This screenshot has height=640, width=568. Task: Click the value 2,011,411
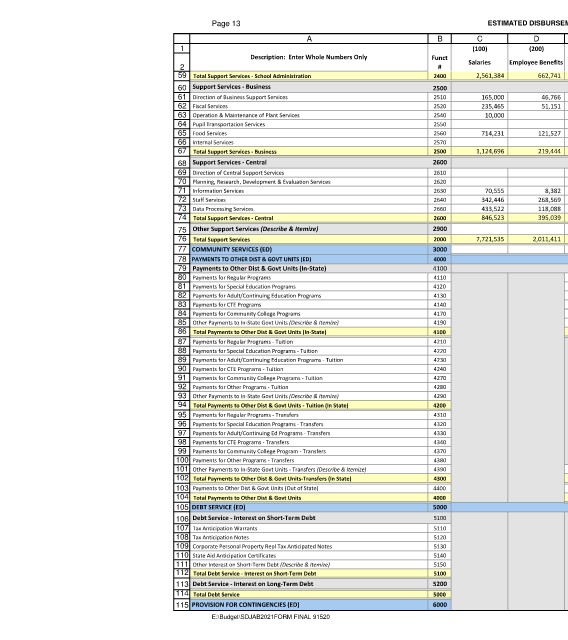(x=536, y=239)
